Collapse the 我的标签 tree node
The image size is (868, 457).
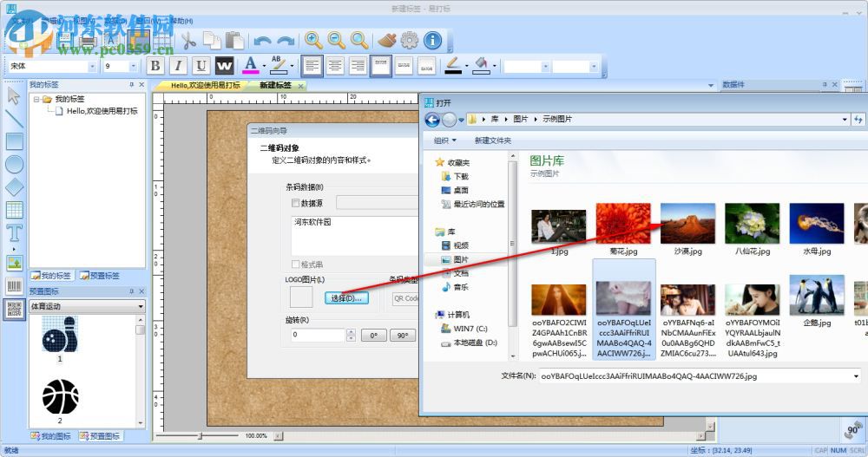(x=36, y=99)
